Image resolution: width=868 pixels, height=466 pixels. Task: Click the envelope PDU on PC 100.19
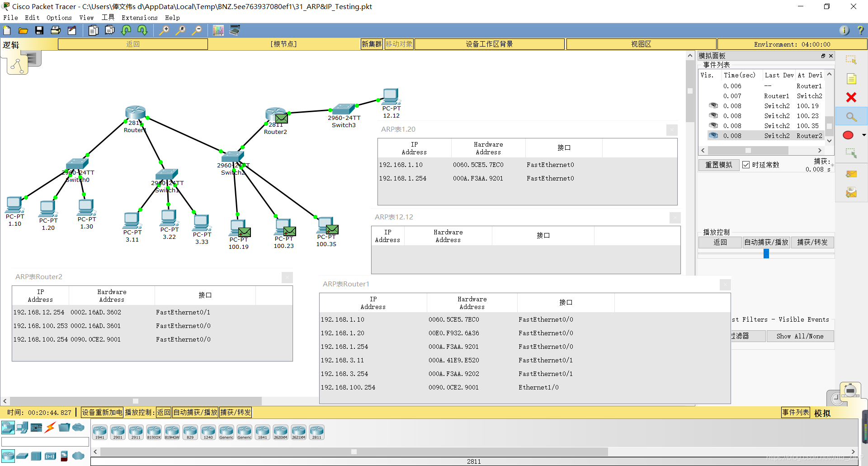tap(245, 232)
